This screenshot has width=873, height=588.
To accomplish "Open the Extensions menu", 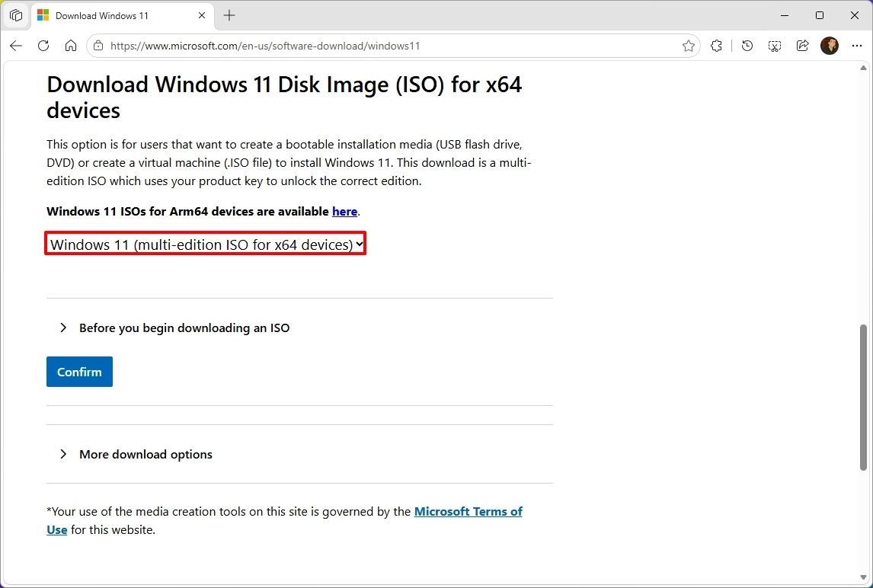I will pyautogui.click(x=717, y=46).
